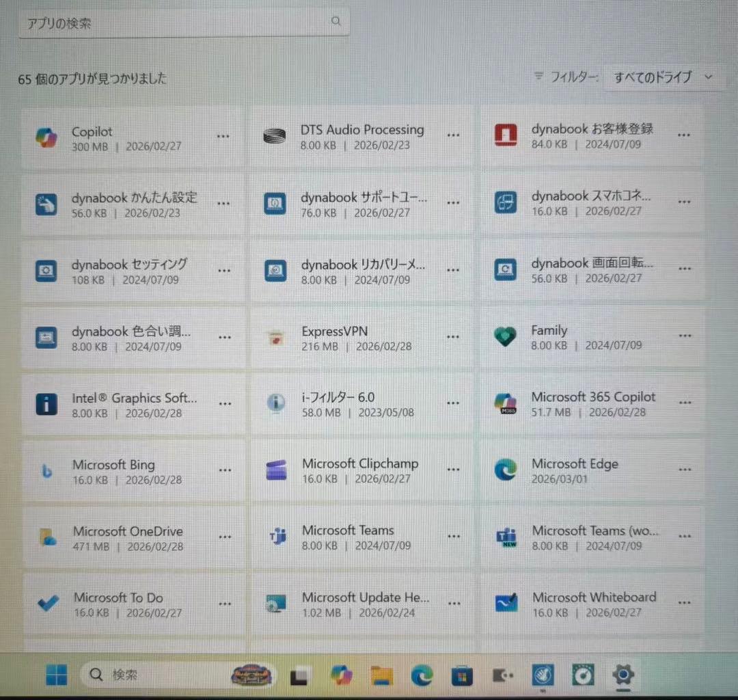This screenshot has height=700, width=738.
Task: Open Task View from the taskbar
Action: pos(299,677)
